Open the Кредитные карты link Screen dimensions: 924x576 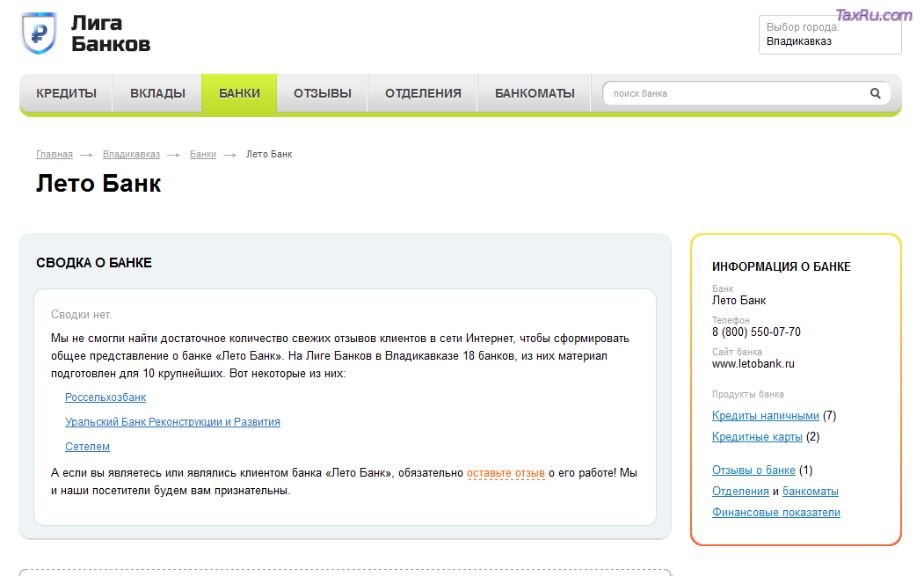pyautogui.click(x=757, y=437)
